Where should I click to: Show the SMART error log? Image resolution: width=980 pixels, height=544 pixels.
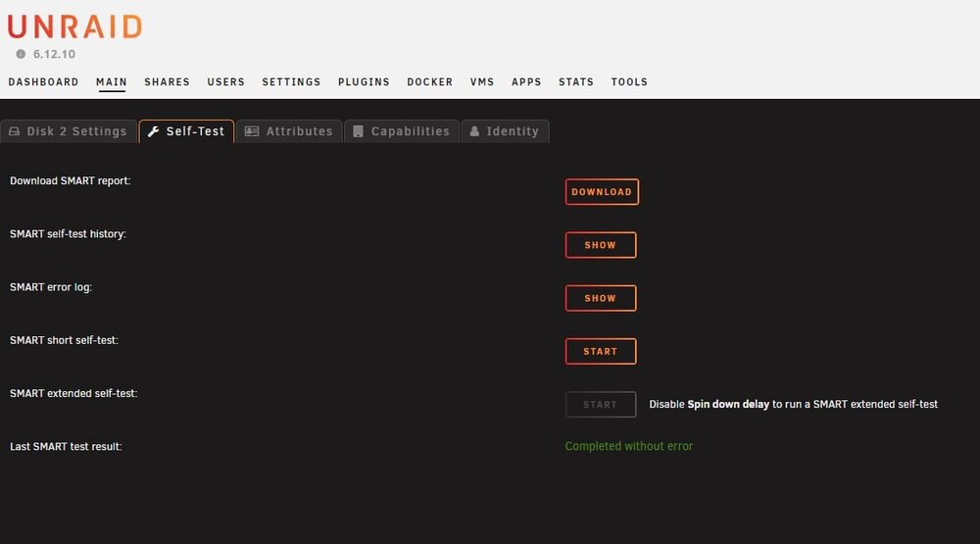601,298
